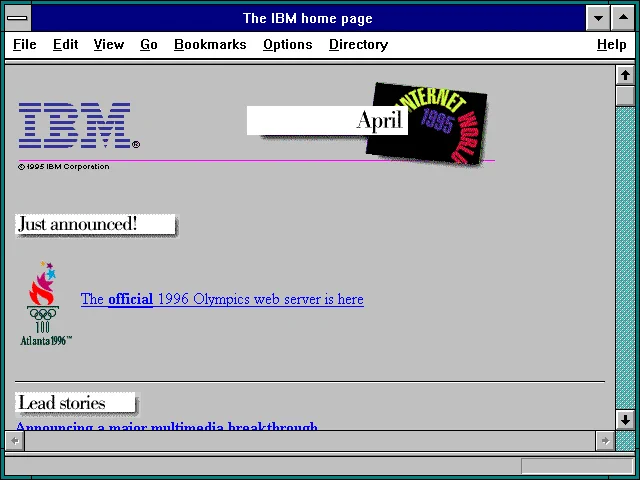Screen dimensions: 640x480
Task: Click the vertical scrollbar up arrow
Action: point(625,76)
